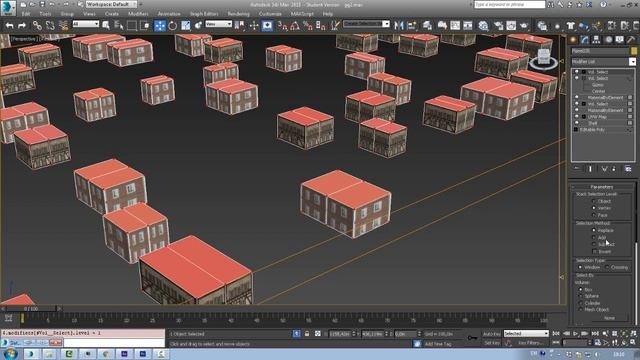Open the Customize menu

tap(270, 14)
